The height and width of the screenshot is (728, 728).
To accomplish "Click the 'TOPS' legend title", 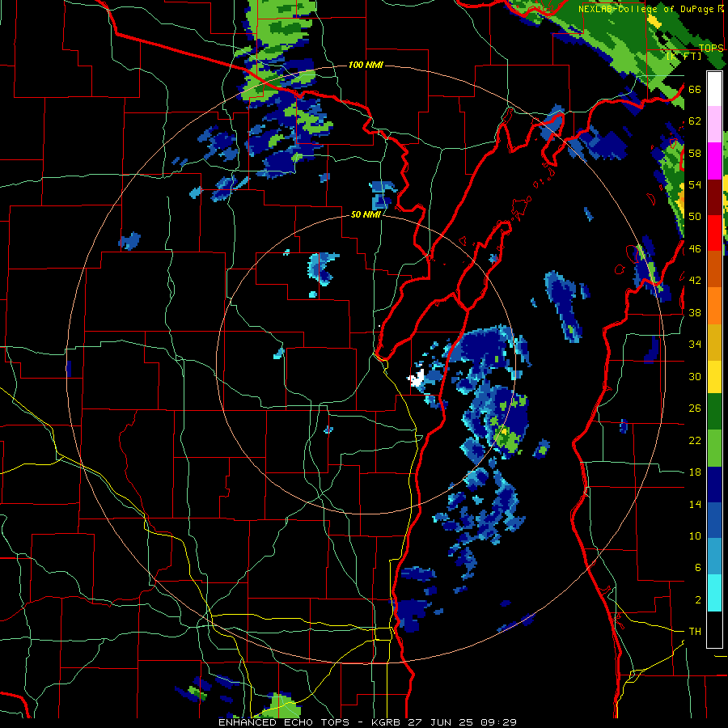I will (711, 48).
